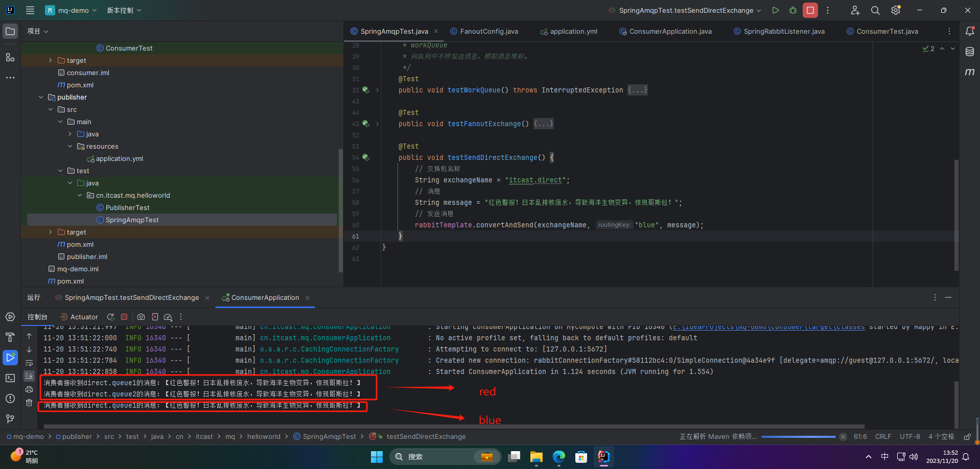The image size is (980, 469).
Task: Switch to application.yml editor tab
Action: [569, 31]
